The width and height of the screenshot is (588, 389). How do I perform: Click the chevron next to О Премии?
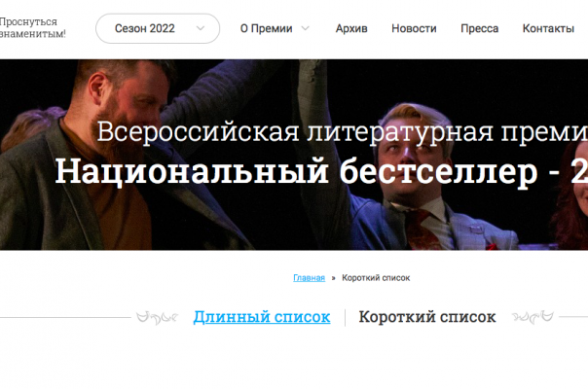pyautogui.click(x=306, y=28)
